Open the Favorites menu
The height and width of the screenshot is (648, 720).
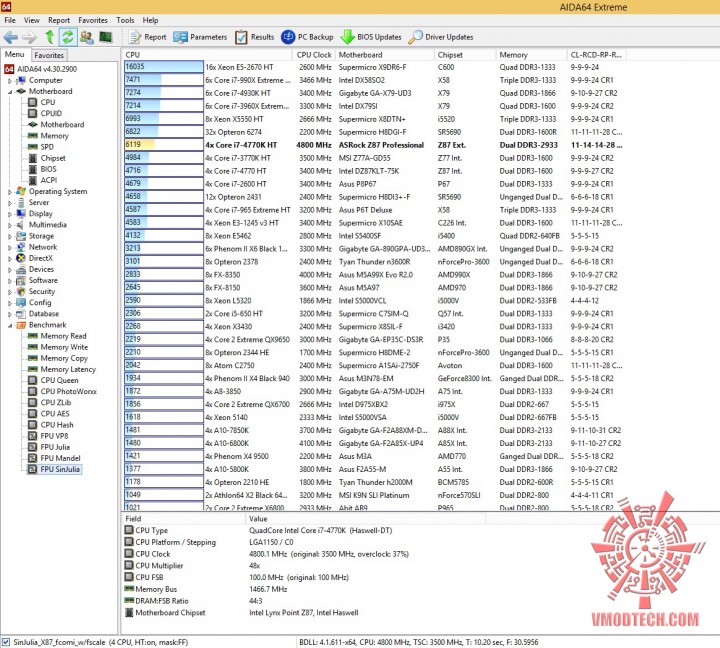(x=93, y=20)
